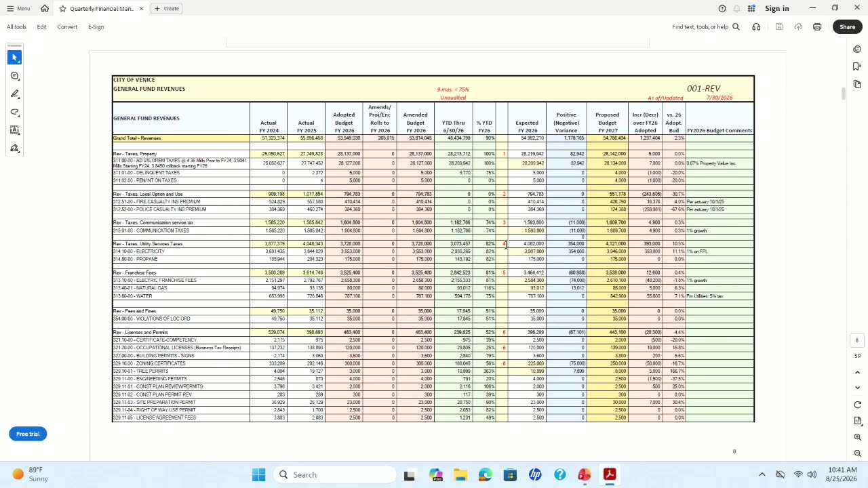Open HP app from the taskbar

pyautogui.click(x=535, y=475)
